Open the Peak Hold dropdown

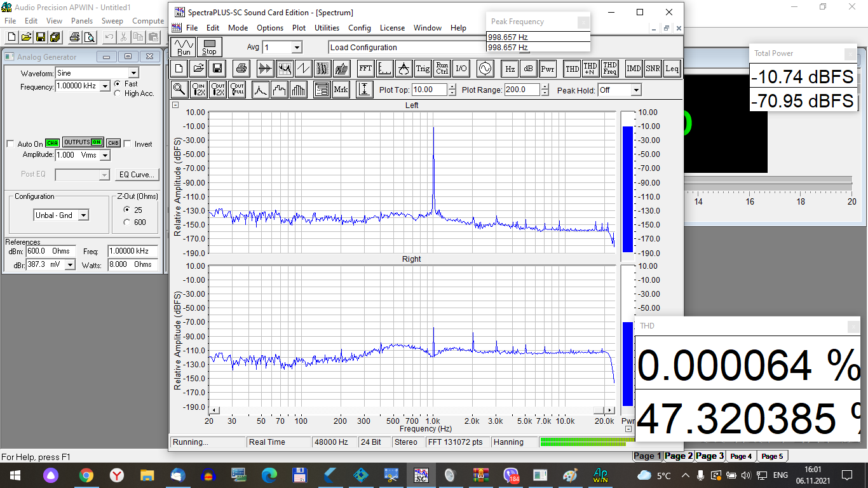636,90
